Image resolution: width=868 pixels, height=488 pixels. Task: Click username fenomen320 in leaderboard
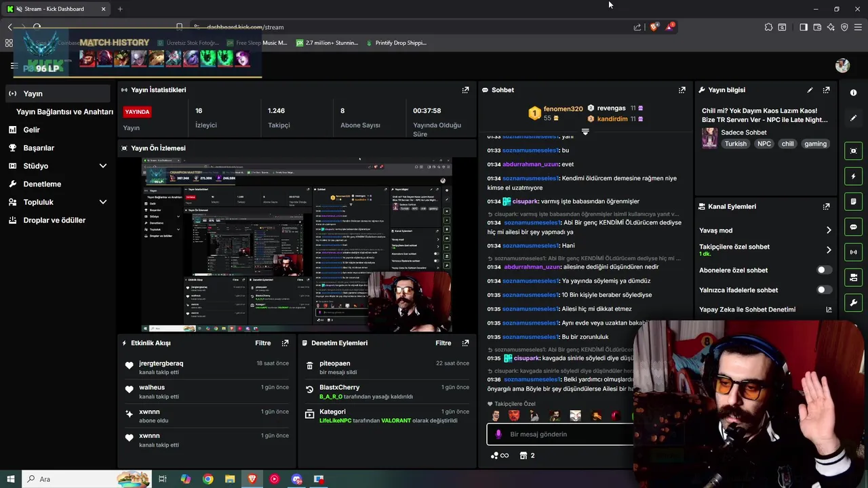point(563,109)
